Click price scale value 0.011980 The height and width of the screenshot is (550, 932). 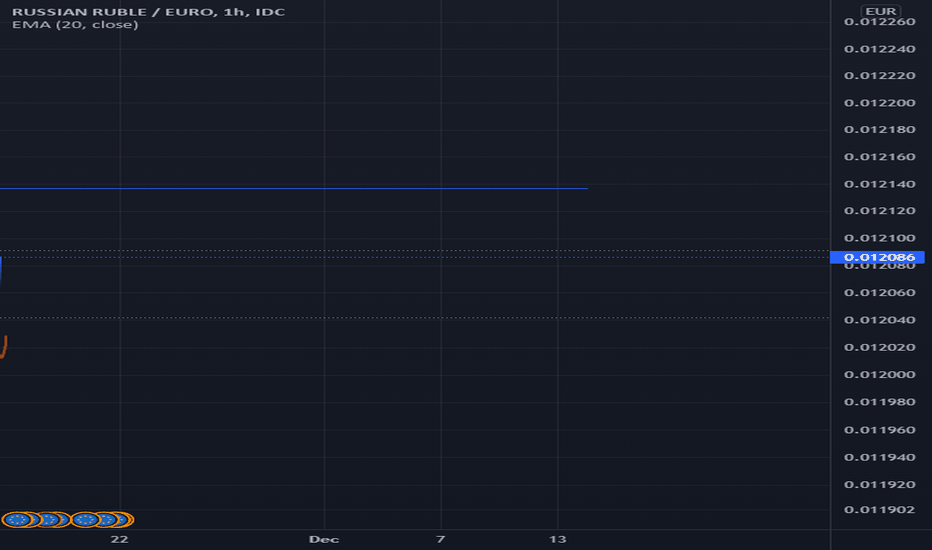point(880,402)
